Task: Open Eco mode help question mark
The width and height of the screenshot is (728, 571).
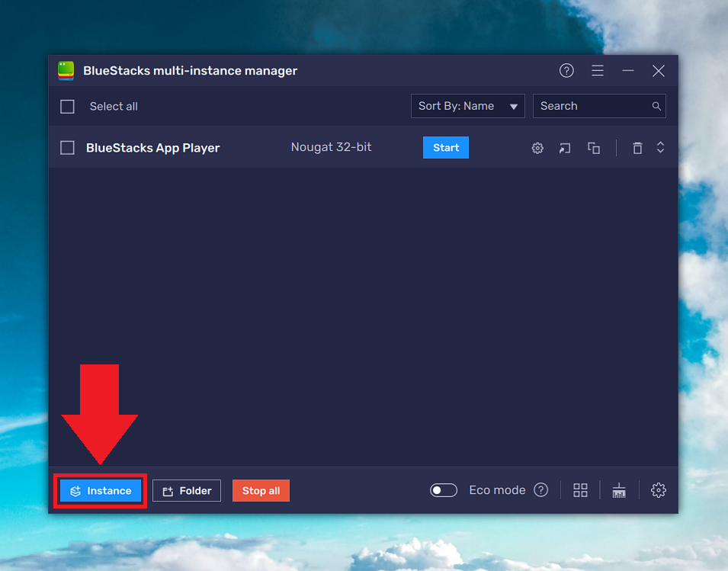Action: pos(541,489)
